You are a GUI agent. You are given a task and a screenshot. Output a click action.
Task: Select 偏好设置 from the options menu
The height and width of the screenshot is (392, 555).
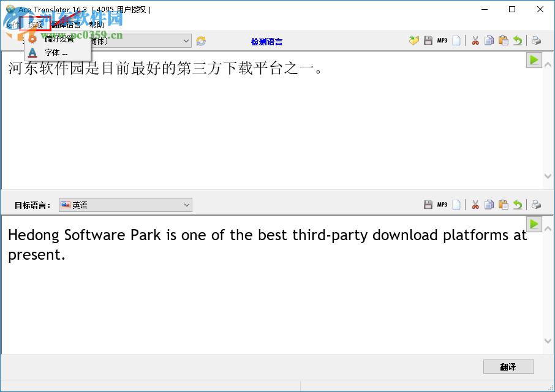pos(59,39)
